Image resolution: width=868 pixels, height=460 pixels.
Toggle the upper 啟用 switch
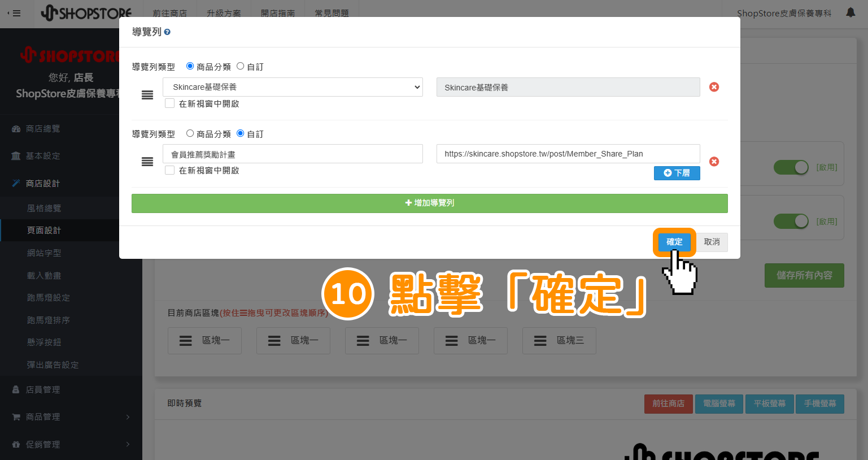[x=791, y=167]
